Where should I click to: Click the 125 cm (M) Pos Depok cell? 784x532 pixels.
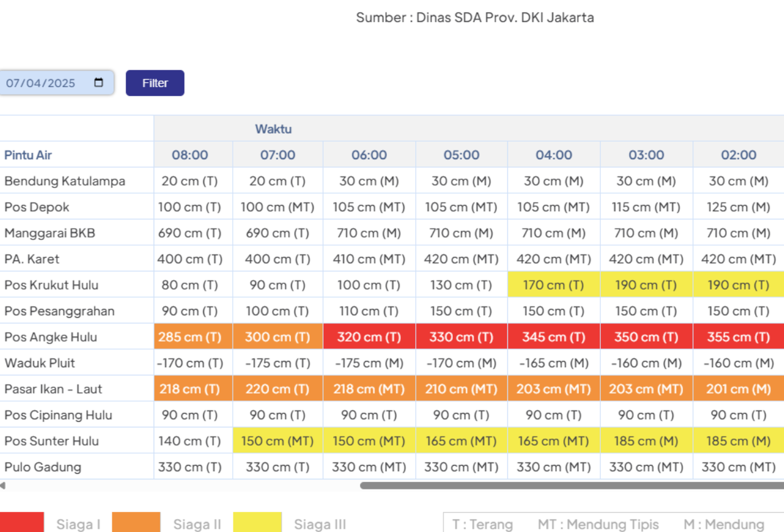coord(739,207)
